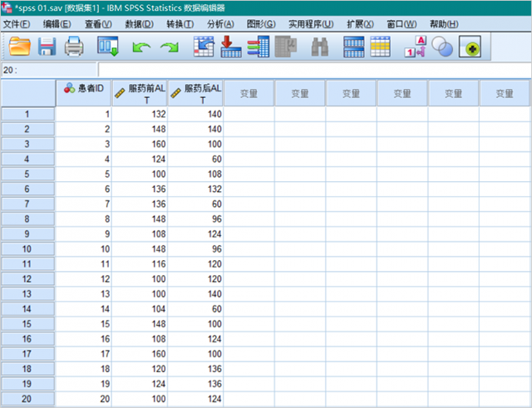Viewport: 532px width, 408px height.
Task: Select row header 1
Action: (x=27, y=115)
